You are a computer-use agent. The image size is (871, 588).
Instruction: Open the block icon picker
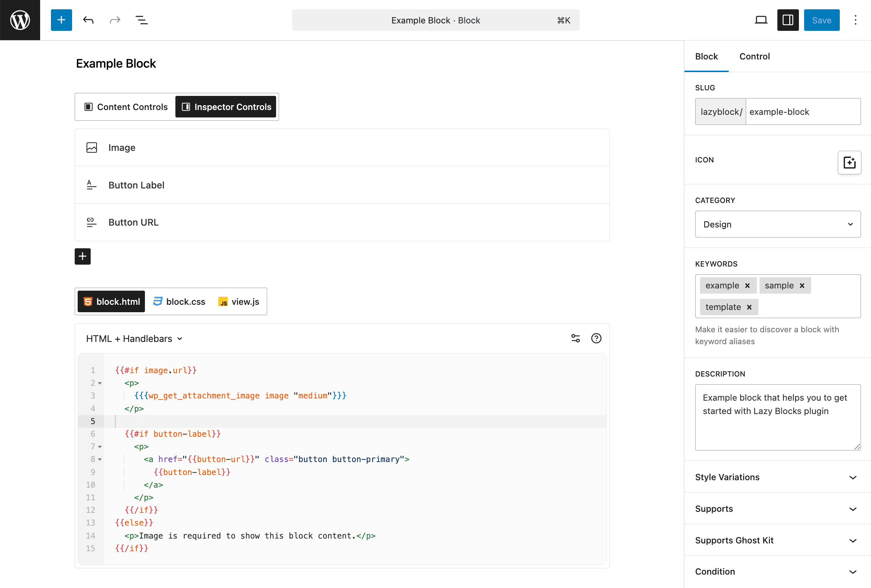tap(849, 163)
